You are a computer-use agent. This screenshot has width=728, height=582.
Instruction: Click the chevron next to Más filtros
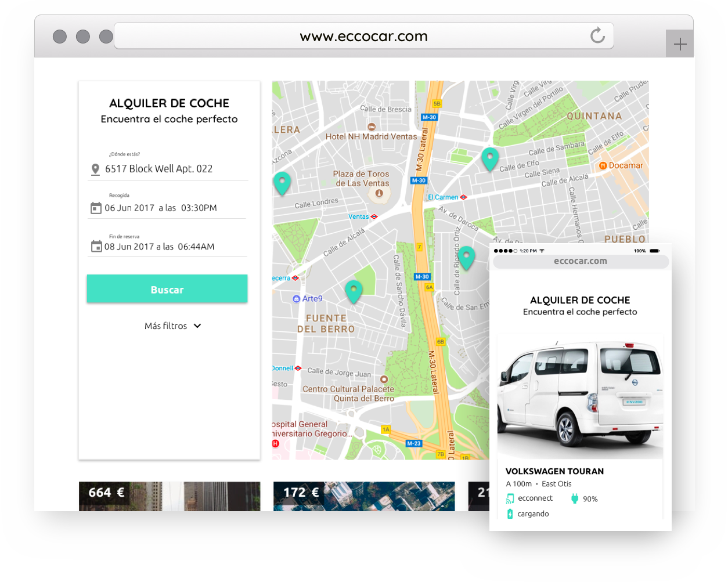pos(197,326)
